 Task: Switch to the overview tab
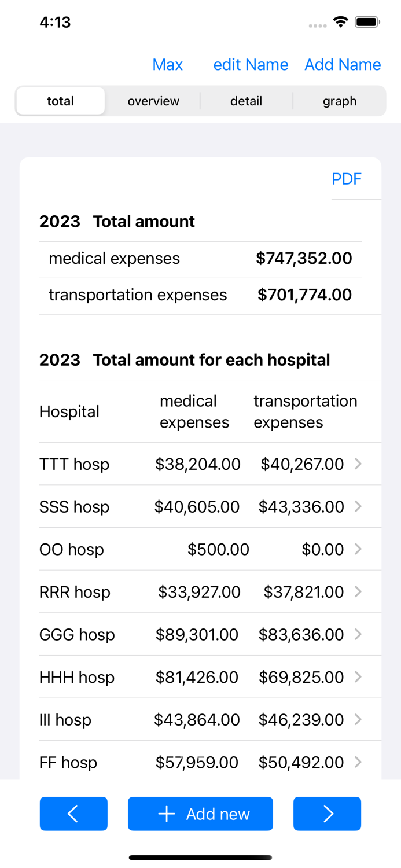click(x=153, y=101)
